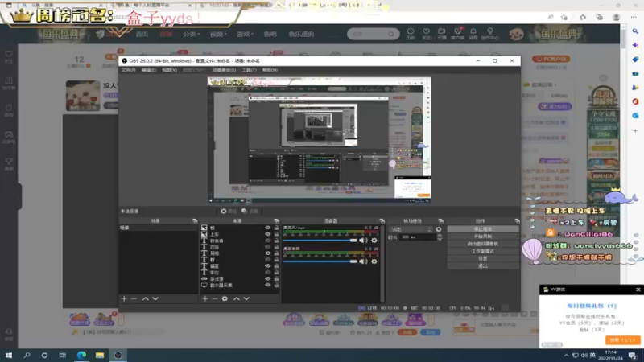Image resolution: width=644 pixels, height=362 pixels.
Task: Move the scene down in Scenes panel
Action: coord(155,298)
